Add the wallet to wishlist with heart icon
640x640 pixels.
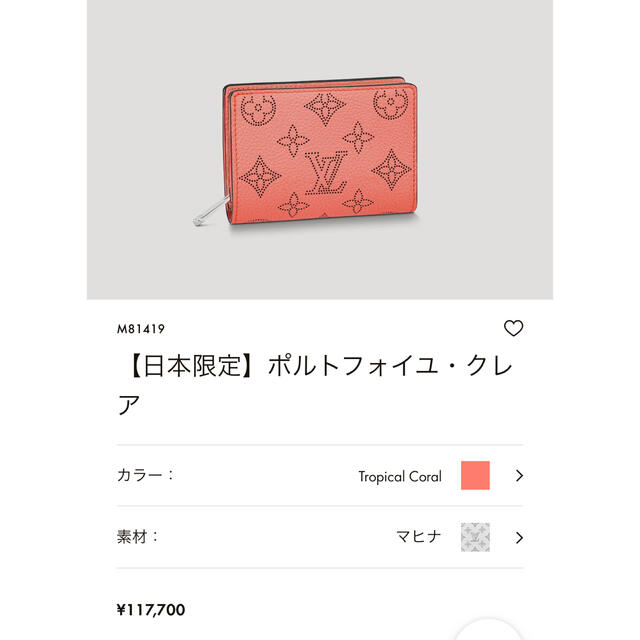click(x=513, y=328)
